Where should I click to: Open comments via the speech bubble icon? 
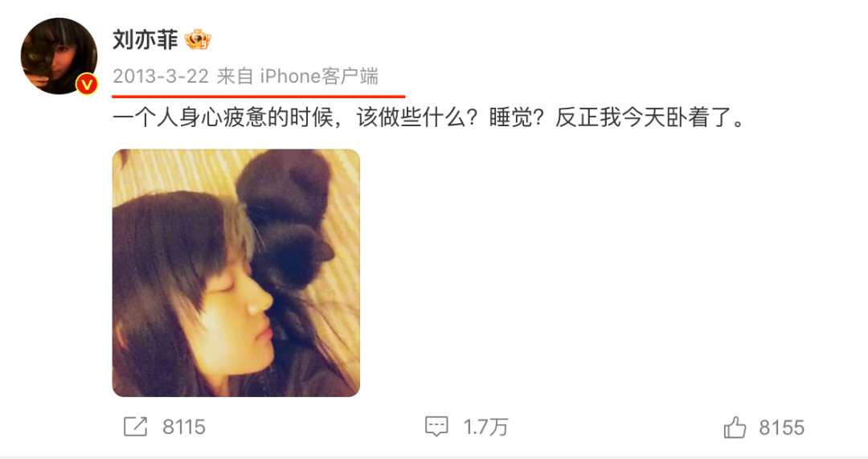point(436,427)
